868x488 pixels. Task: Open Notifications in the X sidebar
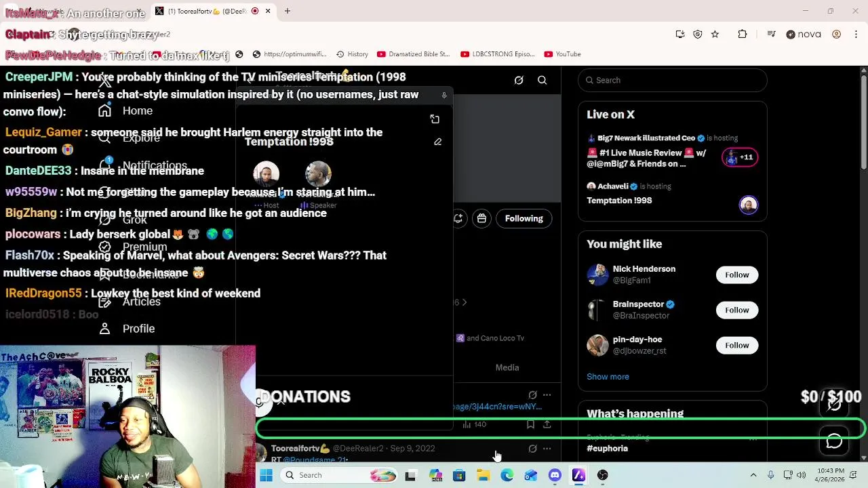[x=142, y=165]
